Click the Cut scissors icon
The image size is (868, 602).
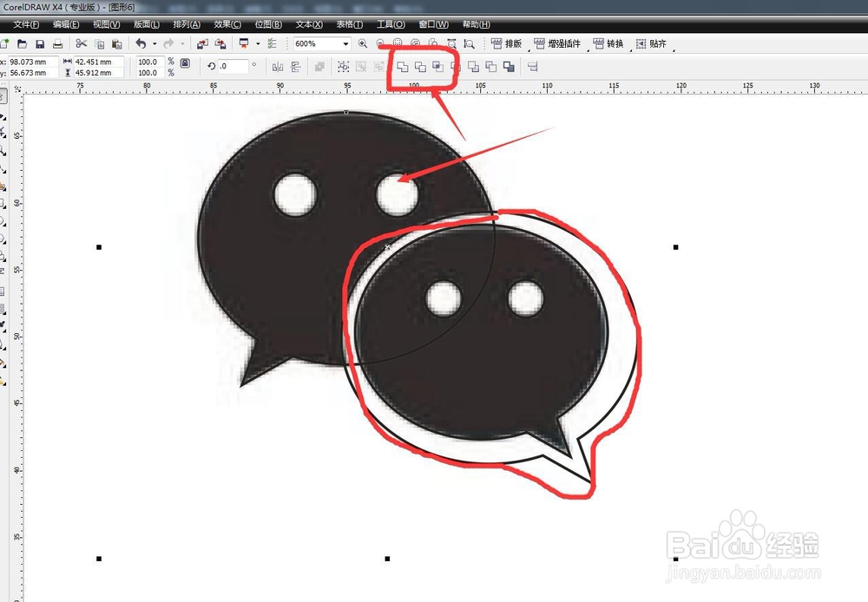(x=82, y=43)
